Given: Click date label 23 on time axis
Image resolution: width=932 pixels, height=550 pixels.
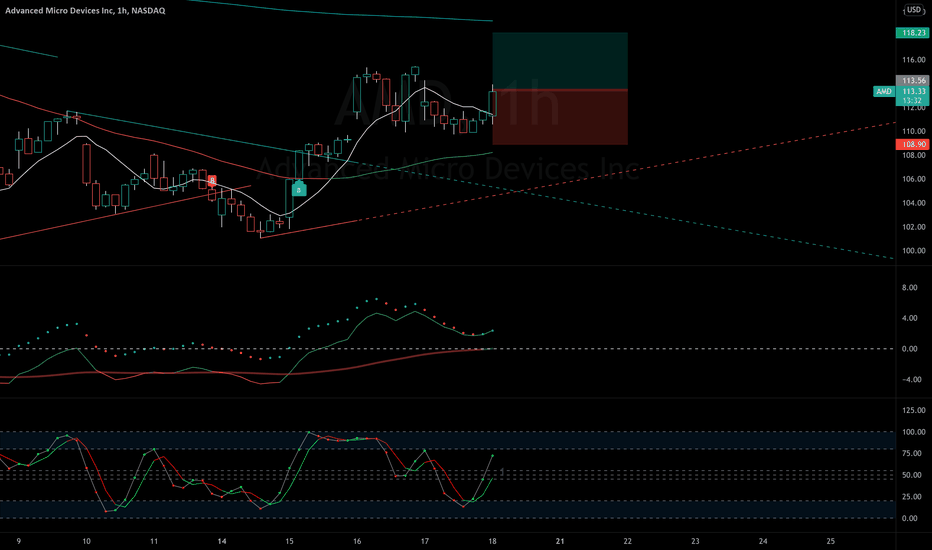Looking at the screenshot, I should click(695, 541).
